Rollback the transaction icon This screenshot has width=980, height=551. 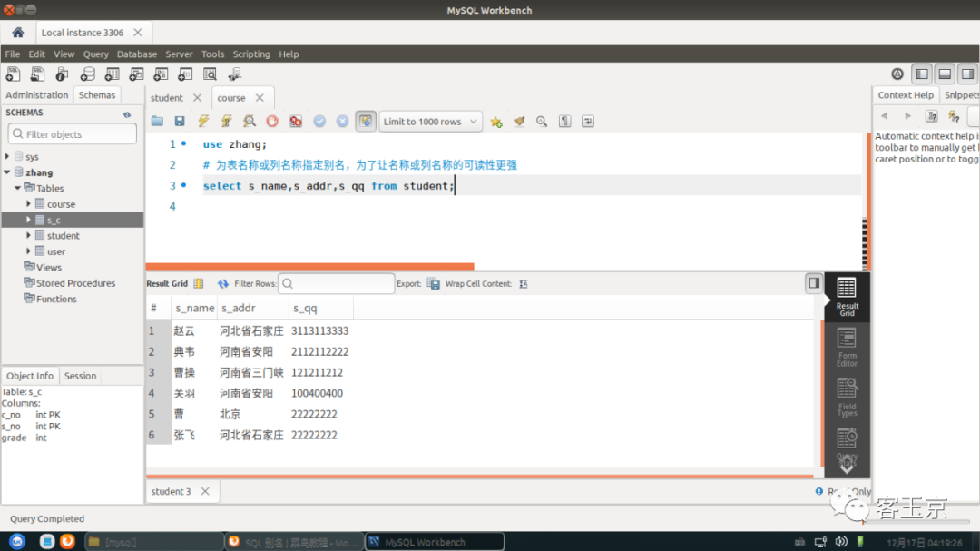[x=342, y=122]
